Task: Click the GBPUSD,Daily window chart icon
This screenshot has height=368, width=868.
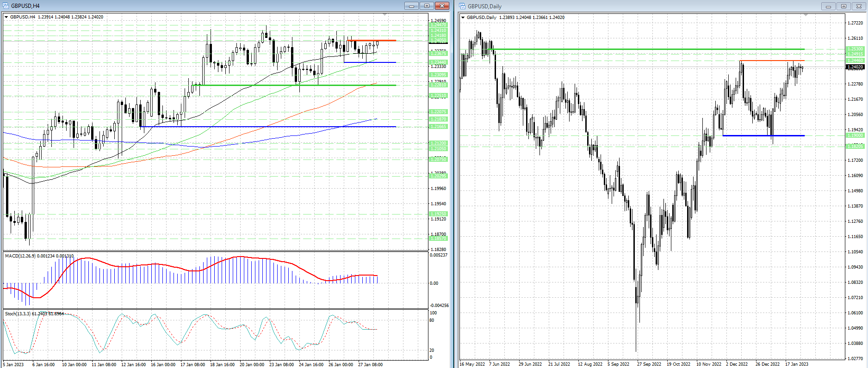Action: point(462,6)
